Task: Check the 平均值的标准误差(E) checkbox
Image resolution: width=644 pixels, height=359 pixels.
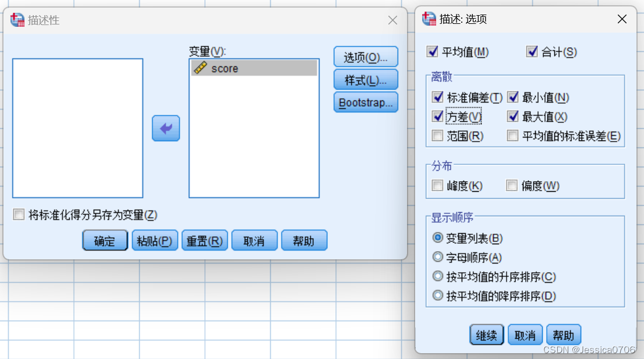Action: point(512,136)
